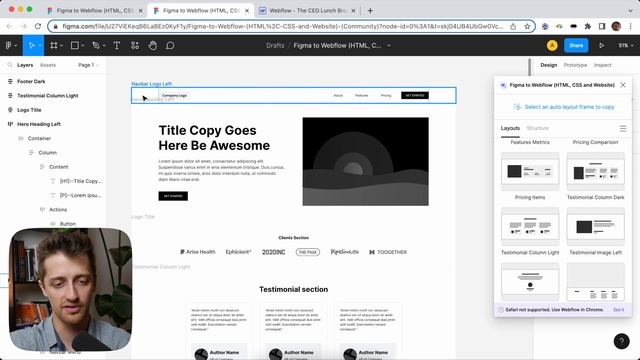Open the browser extensions puzzle icon

588,26
